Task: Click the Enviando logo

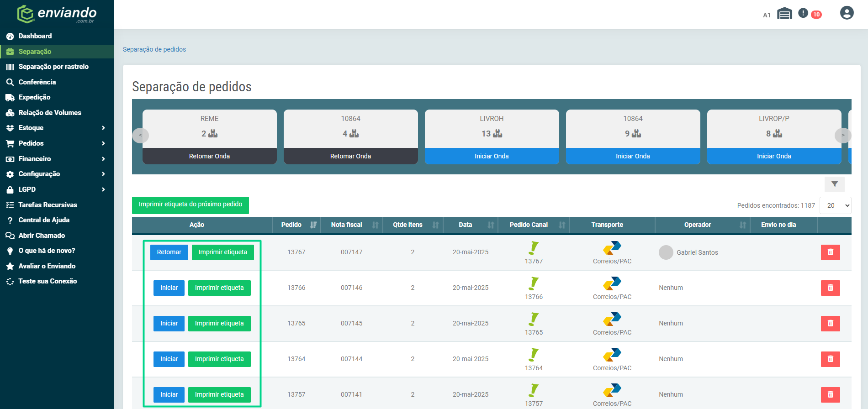Action: pos(57,14)
